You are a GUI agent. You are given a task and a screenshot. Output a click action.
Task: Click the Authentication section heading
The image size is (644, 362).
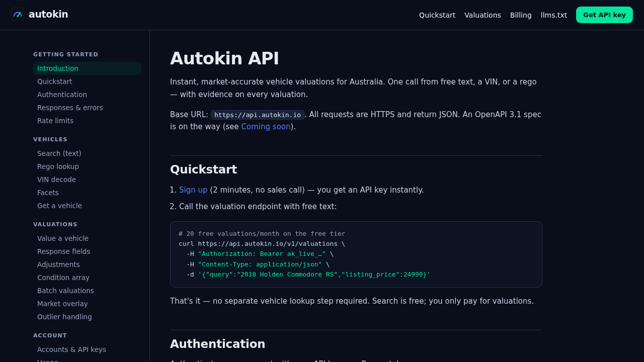coord(217,344)
